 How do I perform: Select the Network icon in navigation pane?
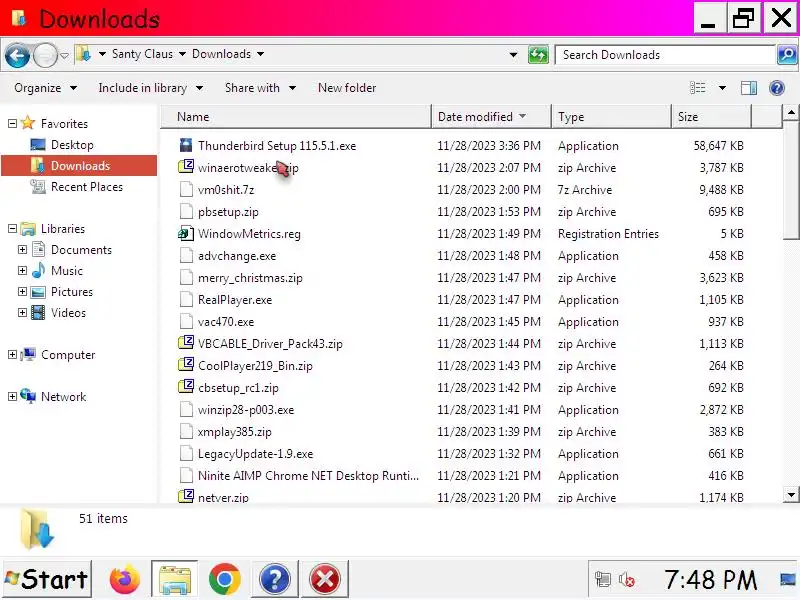(29, 396)
